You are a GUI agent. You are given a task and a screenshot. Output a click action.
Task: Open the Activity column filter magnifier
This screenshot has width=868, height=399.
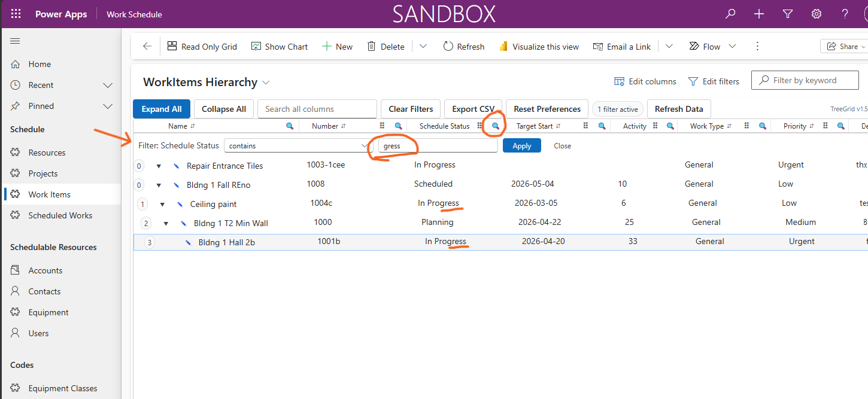pos(670,126)
